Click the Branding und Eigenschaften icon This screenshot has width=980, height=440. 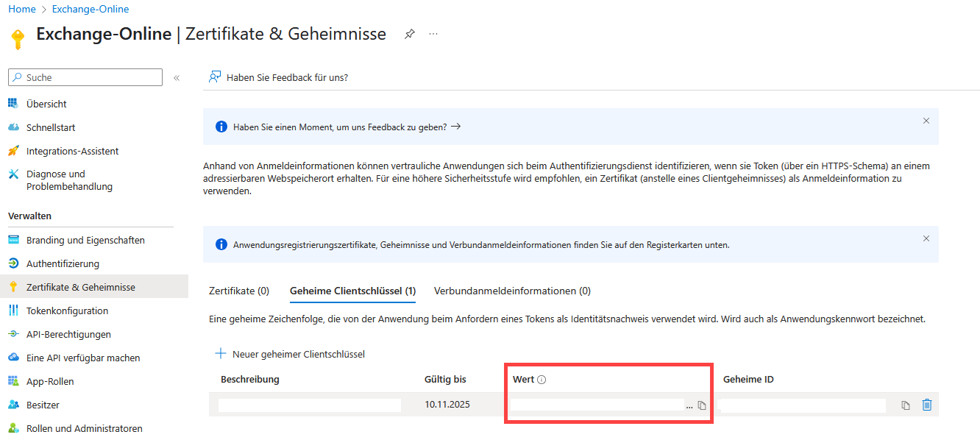coord(13,240)
